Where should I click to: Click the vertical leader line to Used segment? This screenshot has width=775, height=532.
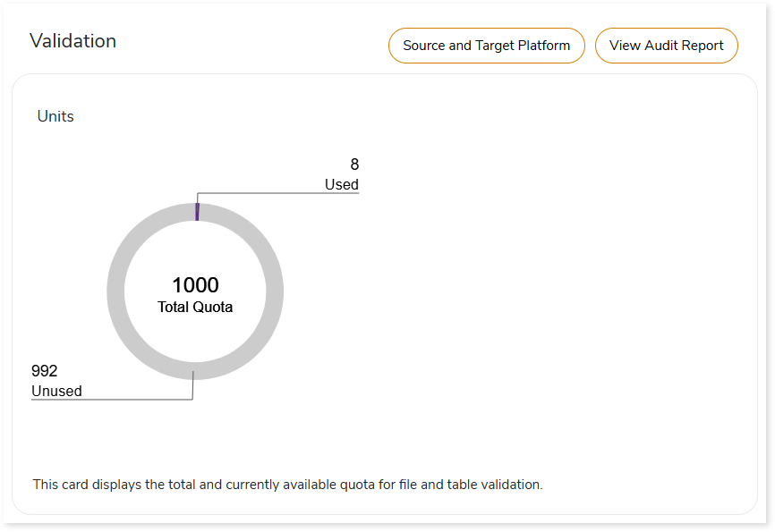[x=197, y=198]
